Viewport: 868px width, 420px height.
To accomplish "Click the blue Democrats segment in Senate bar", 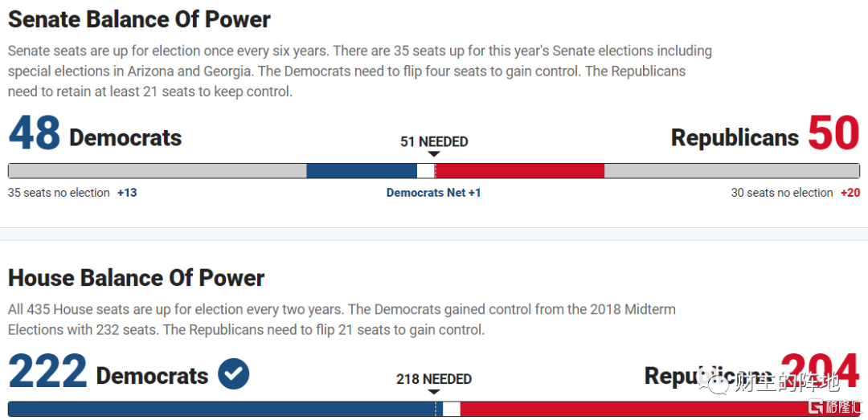I will coord(362,171).
